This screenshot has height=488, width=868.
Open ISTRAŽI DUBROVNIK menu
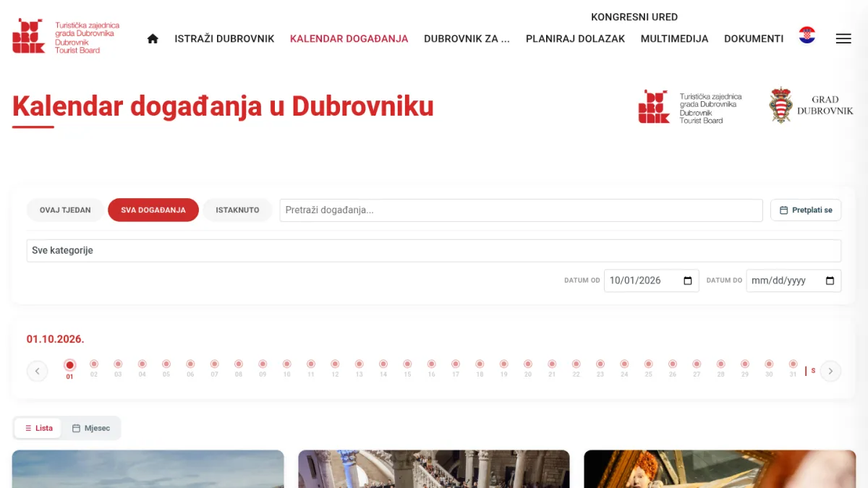click(x=224, y=39)
